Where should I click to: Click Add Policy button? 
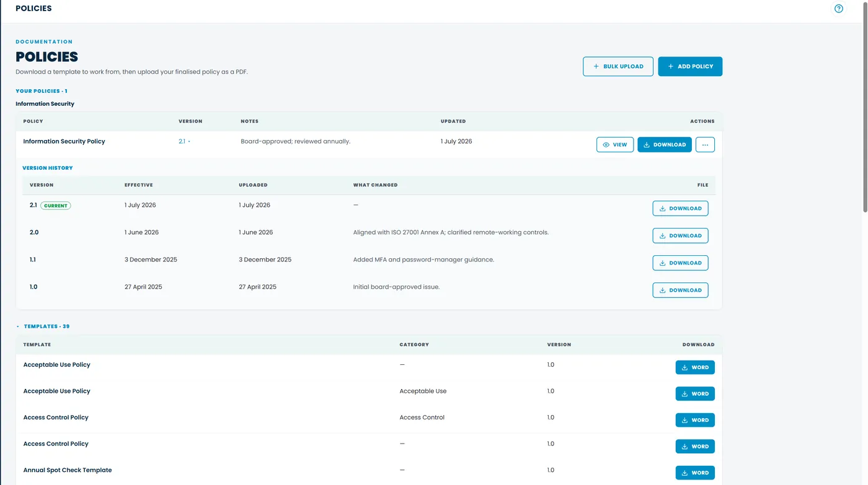[x=690, y=66]
